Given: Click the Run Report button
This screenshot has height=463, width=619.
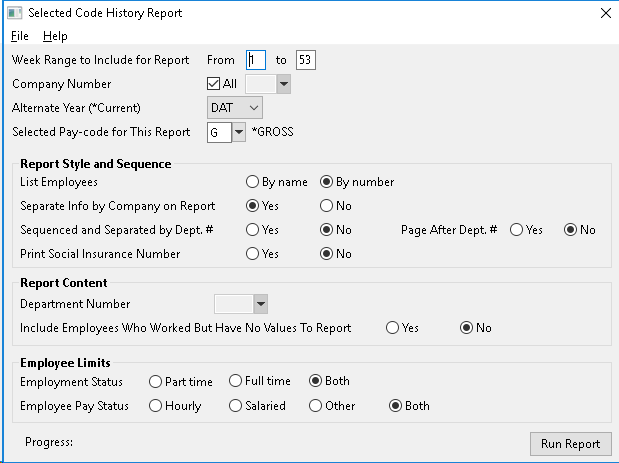Looking at the screenshot, I should click(570, 444).
